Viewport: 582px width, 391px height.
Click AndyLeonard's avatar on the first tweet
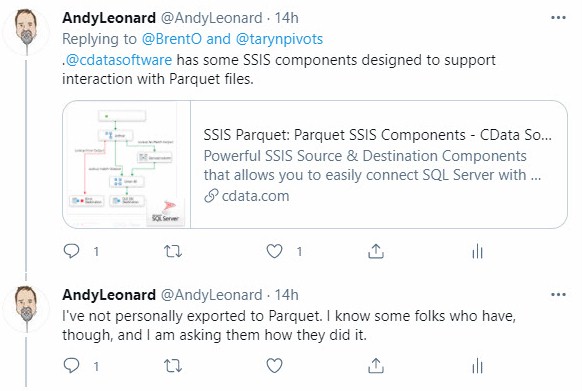coord(26,30)
